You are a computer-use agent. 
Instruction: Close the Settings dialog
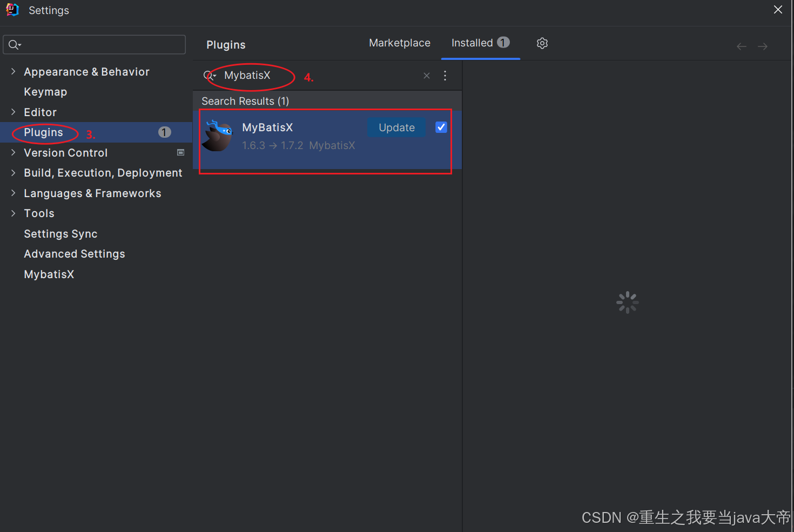coord(778,10)
